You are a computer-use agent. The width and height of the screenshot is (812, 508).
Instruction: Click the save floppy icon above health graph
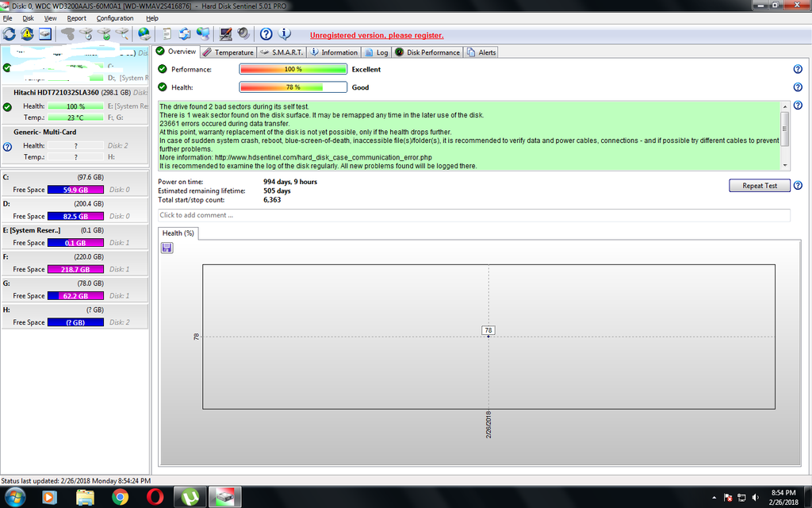[x=167, y=248]
